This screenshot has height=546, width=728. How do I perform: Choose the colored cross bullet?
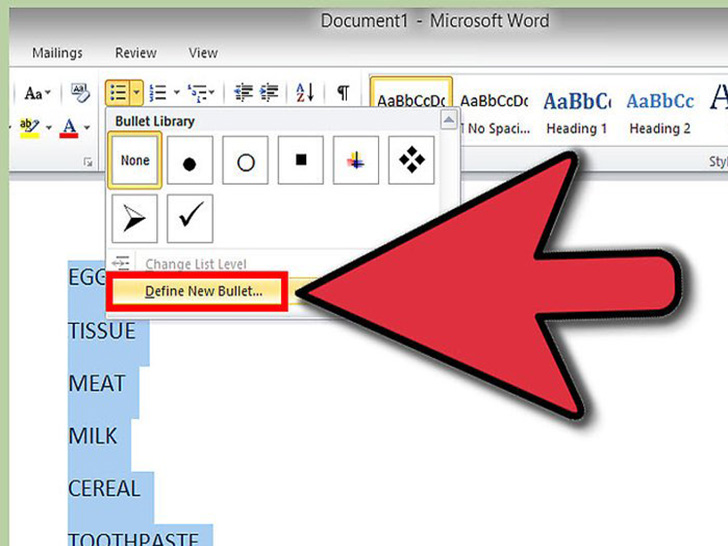[356, 160]
